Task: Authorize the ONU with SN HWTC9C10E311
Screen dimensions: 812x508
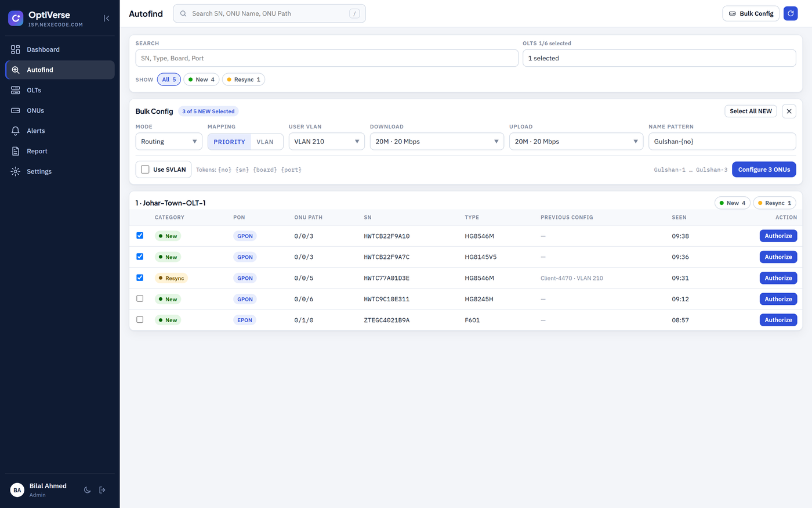Action: coord(778,299)
